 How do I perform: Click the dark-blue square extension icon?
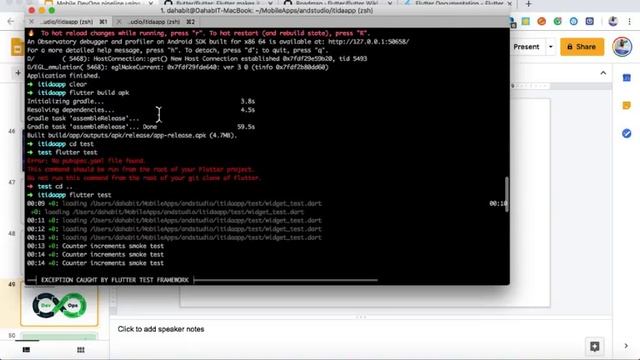[x=589, y=21]
